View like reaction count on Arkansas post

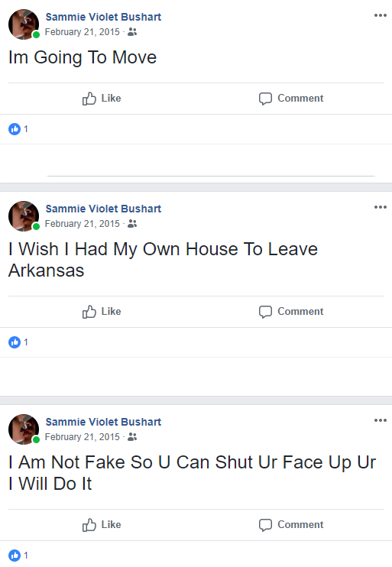[x=18, y=342]
